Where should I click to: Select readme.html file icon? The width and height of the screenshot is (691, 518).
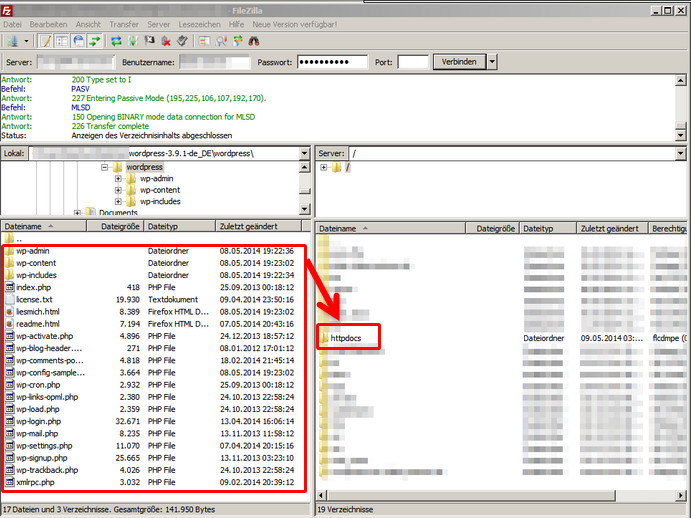(x=9, y=324)
